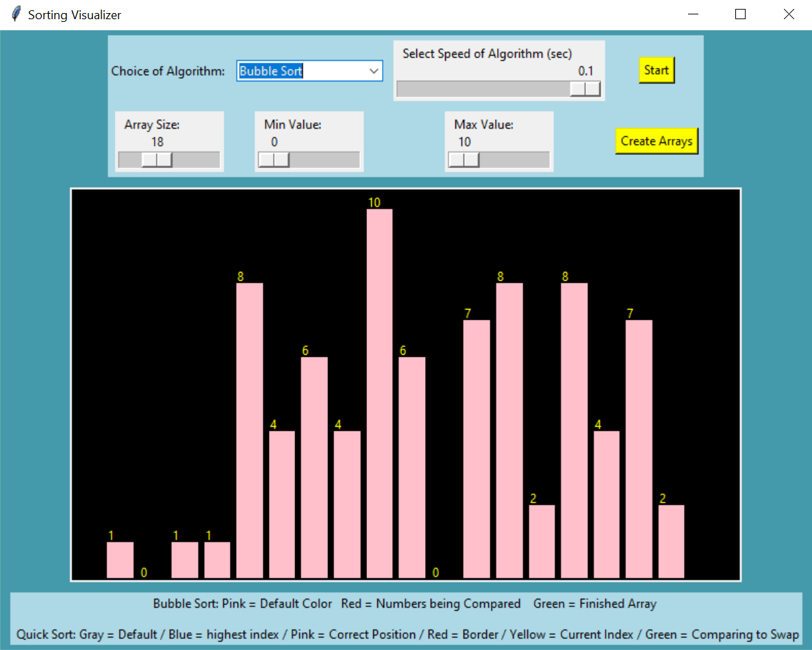
Task: Minimize the Sorting Visualizer window
Action: point(693,14)
